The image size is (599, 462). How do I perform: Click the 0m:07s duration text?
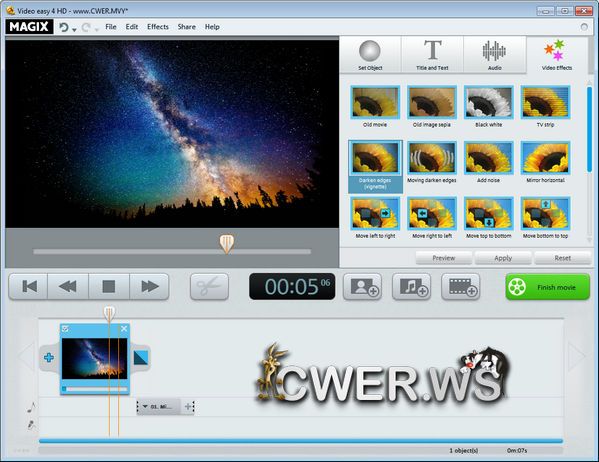point(517,451)
